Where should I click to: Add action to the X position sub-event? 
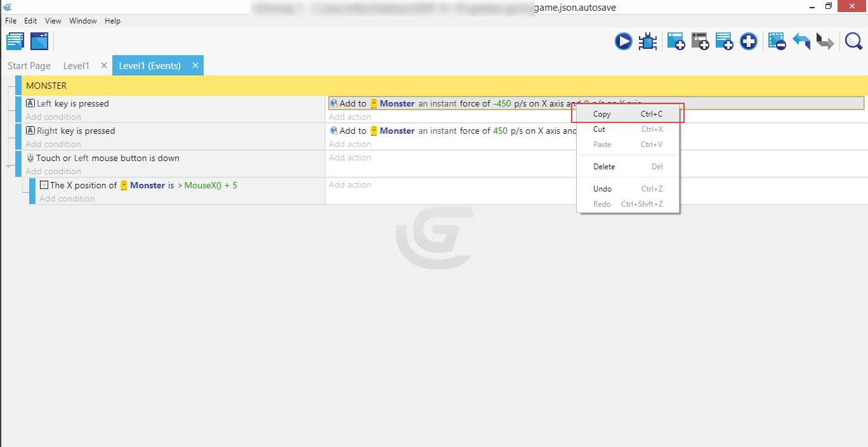pyautogui.click(x=350, y=185)
